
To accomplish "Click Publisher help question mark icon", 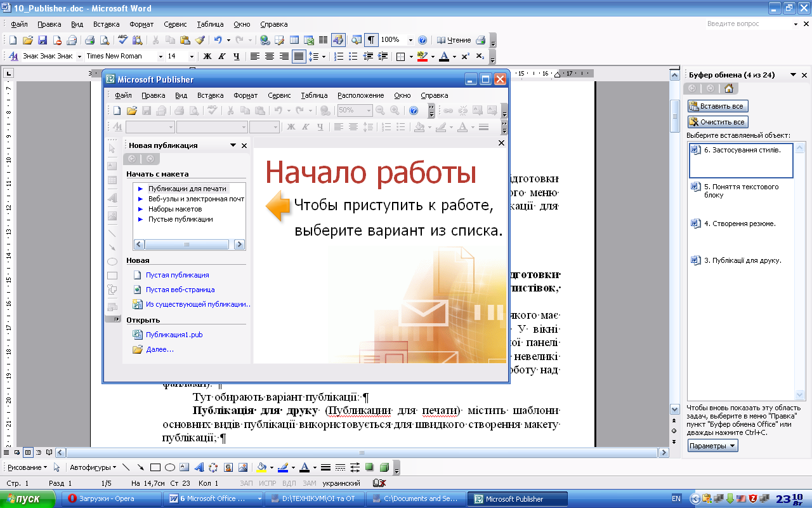I will (x=414, y=110).
